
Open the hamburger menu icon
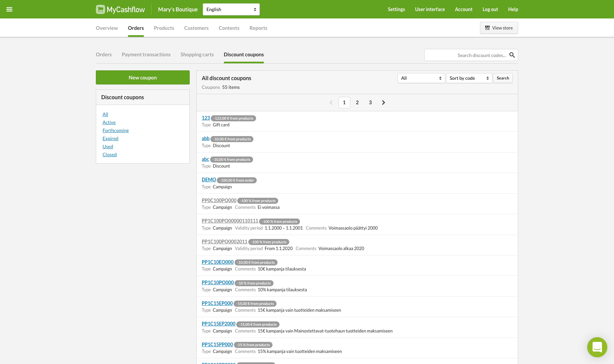9,9
